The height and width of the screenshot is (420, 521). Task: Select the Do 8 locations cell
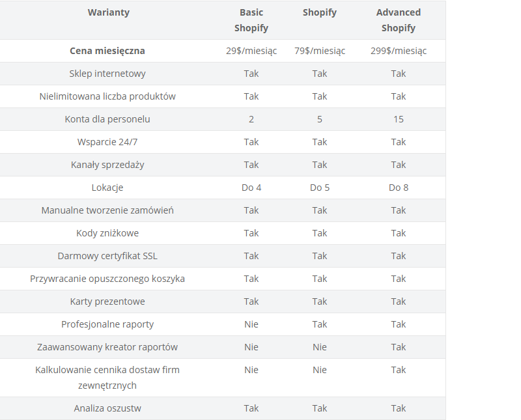pos(398,188)
